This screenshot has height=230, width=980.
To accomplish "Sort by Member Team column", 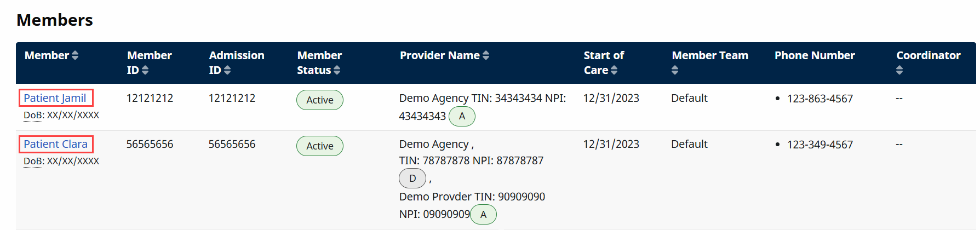I will click(675, 70).
